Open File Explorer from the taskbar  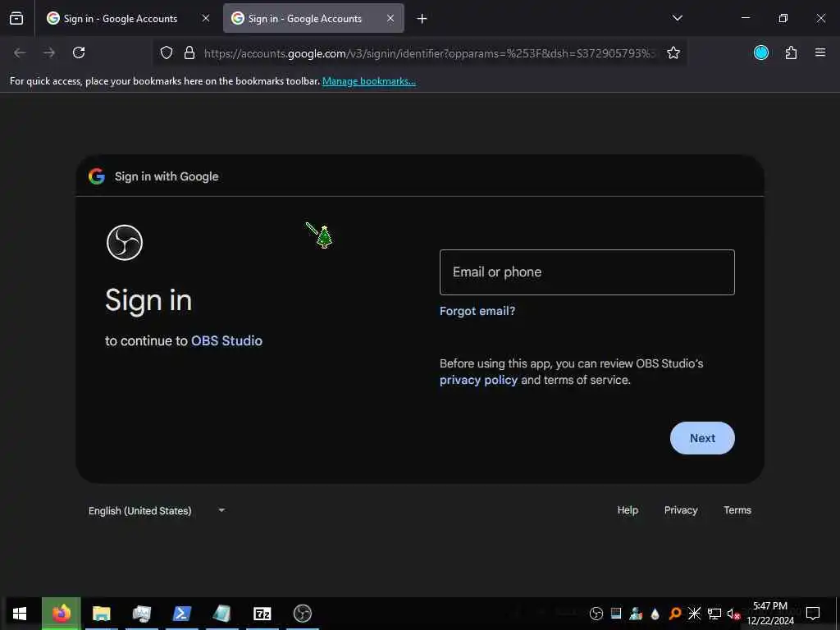101,614
